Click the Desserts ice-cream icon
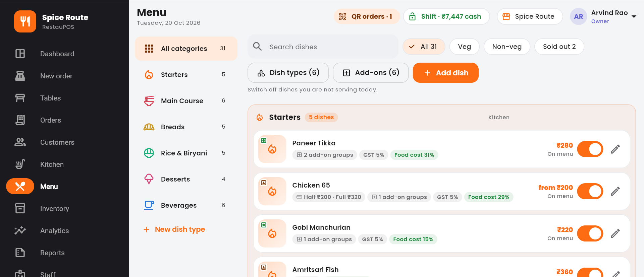Image resolution: width=644 pixels, height=277 pixels. click(x=149, y=179)
